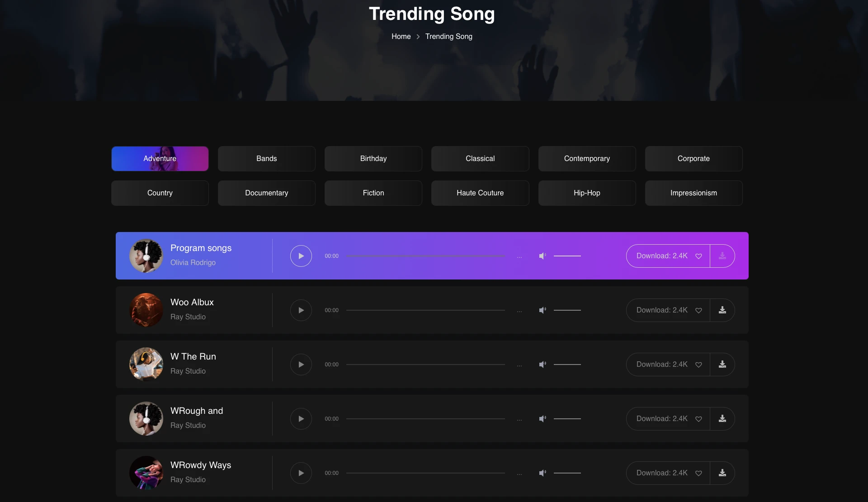Select the Hip-Hop category
This screenshot has width=868, height=502.
[587, 193]
